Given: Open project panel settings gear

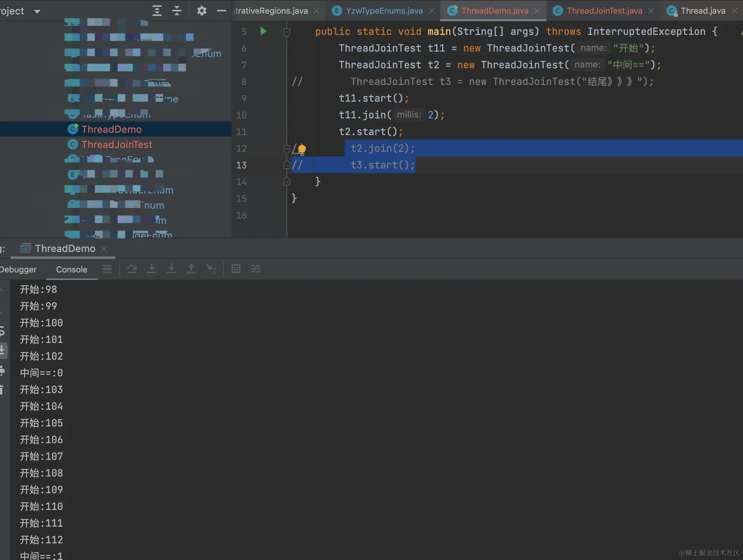Looking at the screenshot, I should click(x=202, y=11).
